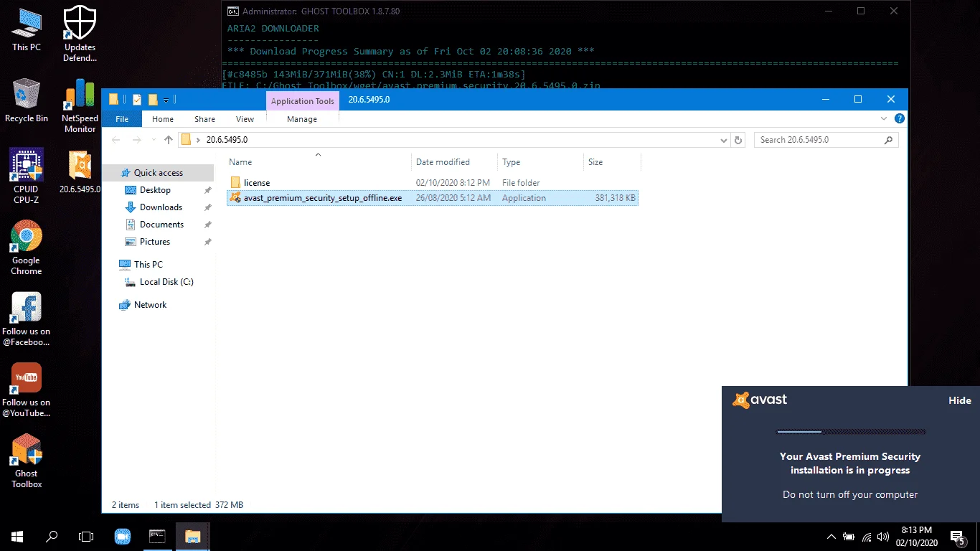Open Downloads in navigation pane

point(161,207)
